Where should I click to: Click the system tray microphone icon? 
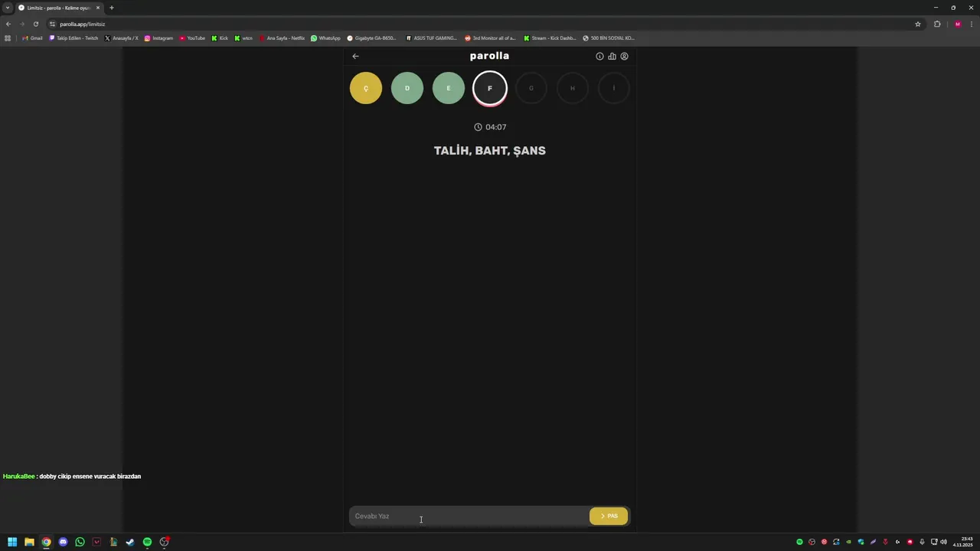click(x=922, y=542)
